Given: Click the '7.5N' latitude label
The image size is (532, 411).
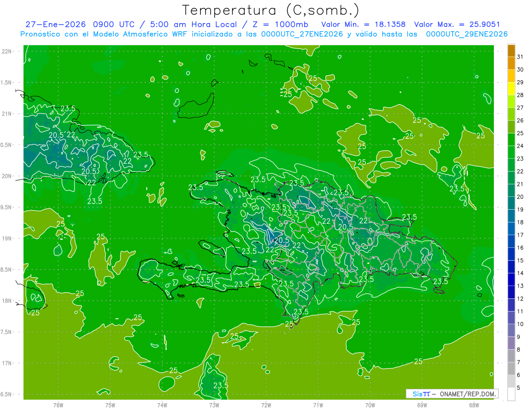Looking at the screenshot, I should click(x=7, y=332).
